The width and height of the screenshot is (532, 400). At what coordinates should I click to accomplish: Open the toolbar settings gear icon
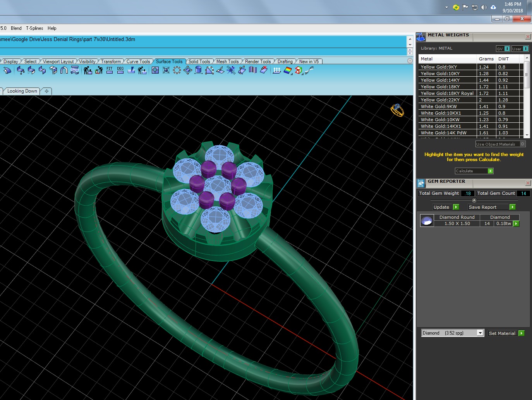[x=410, y=61]
